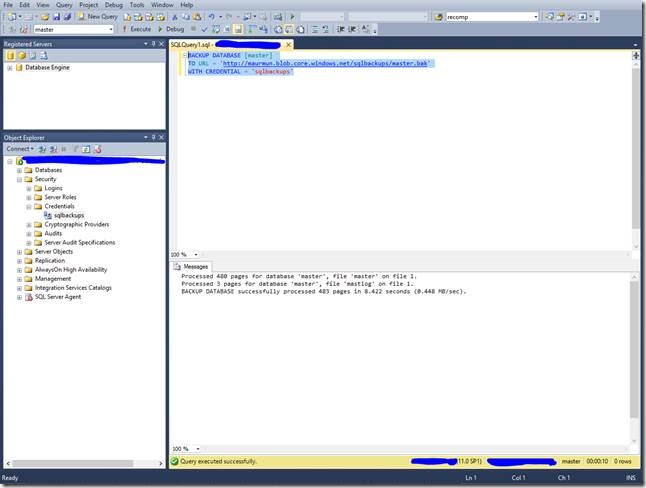This screenshot has width=646, height=488.
Task: Click the Parse query checkmark icon
Action: (x=206, y=29)
